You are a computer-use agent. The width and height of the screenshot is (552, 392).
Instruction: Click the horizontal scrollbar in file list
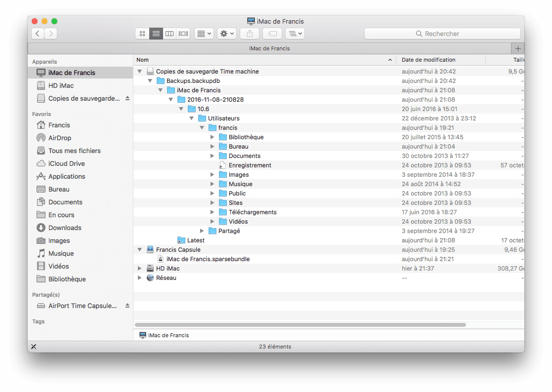tap(300, 325)
